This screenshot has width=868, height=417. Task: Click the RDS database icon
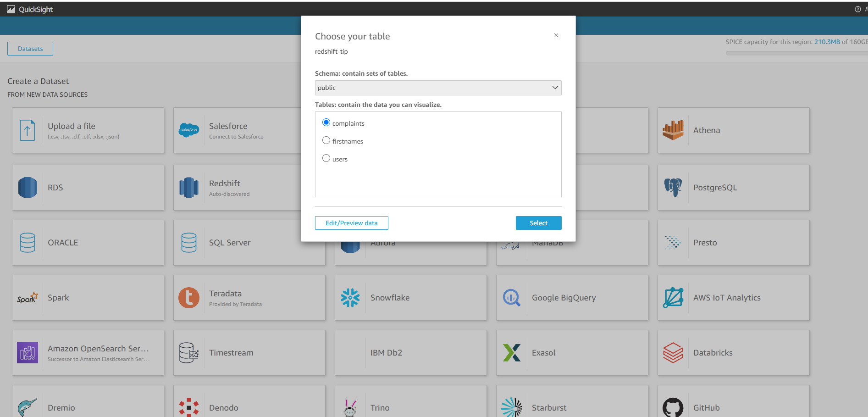(28, 188)
